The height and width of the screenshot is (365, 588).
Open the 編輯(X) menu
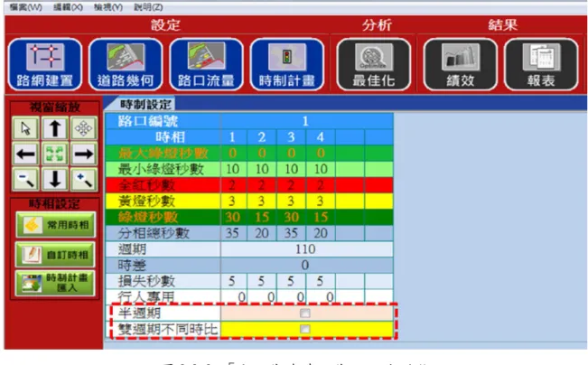click(x=68, y=7)
